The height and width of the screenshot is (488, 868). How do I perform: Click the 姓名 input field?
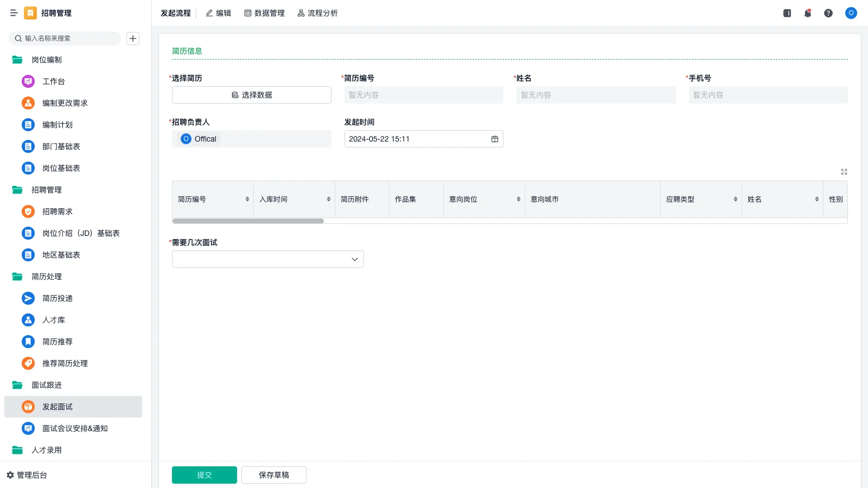[x=595, y=95]
